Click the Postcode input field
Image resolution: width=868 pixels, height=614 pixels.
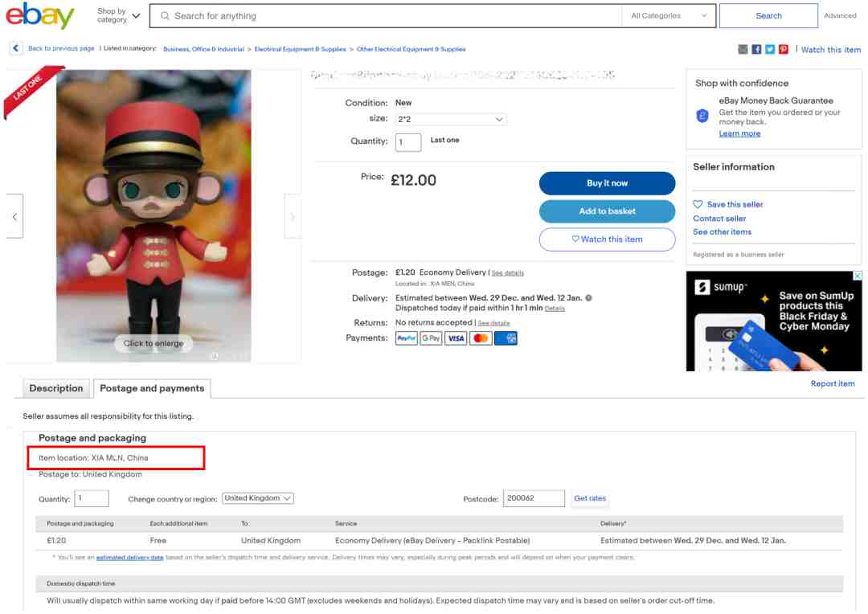tap(534, 498)
